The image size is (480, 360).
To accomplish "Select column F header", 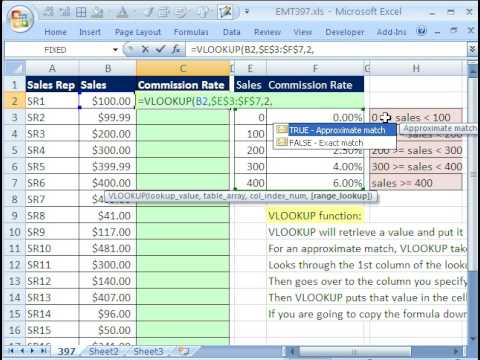I will [315, 68].
